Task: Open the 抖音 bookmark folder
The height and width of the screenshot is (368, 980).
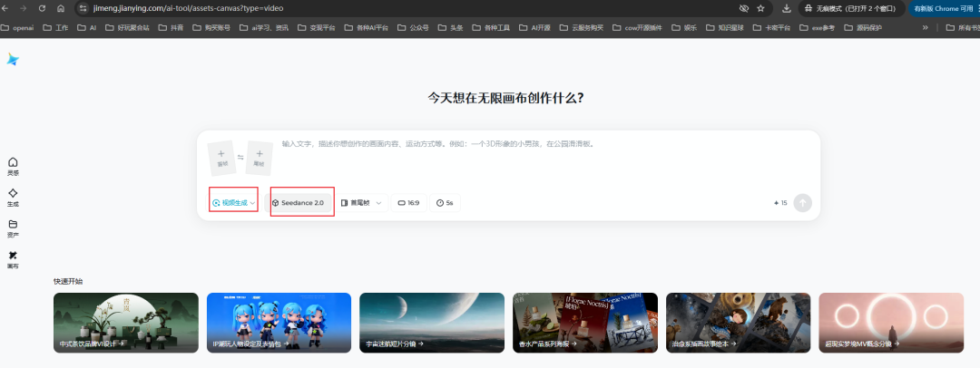Action: pyautogui.click(x=170, y=27)
